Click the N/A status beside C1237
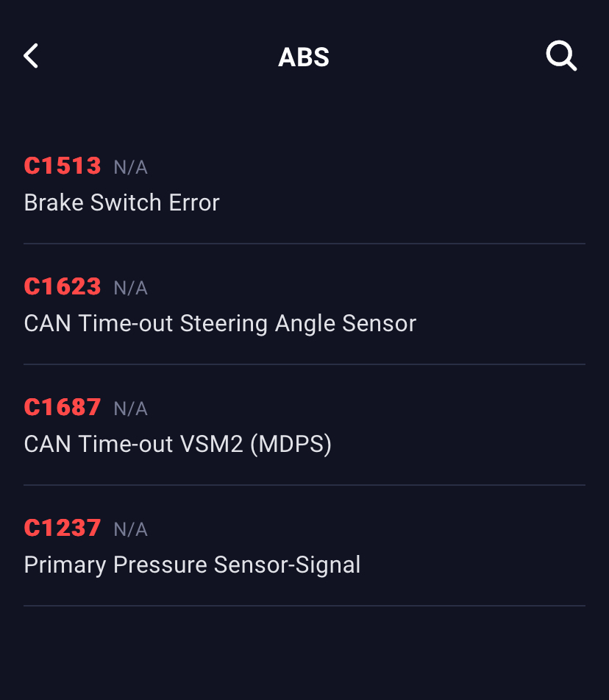609x700 pixels. [131, 530]
